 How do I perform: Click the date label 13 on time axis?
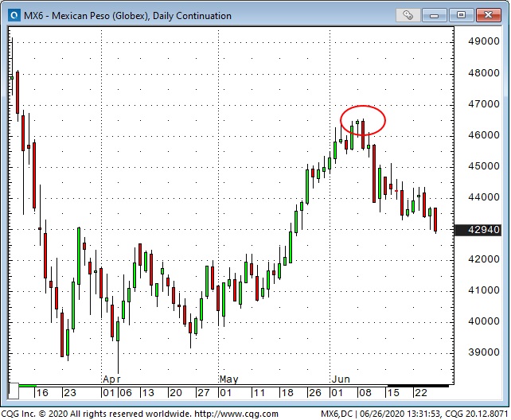pos(148,393)
